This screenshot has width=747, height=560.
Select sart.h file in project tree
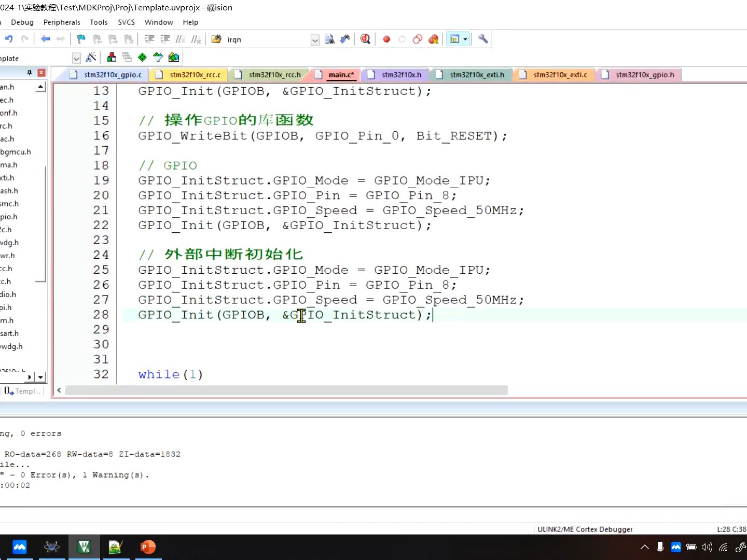click(x=9, y=333)
